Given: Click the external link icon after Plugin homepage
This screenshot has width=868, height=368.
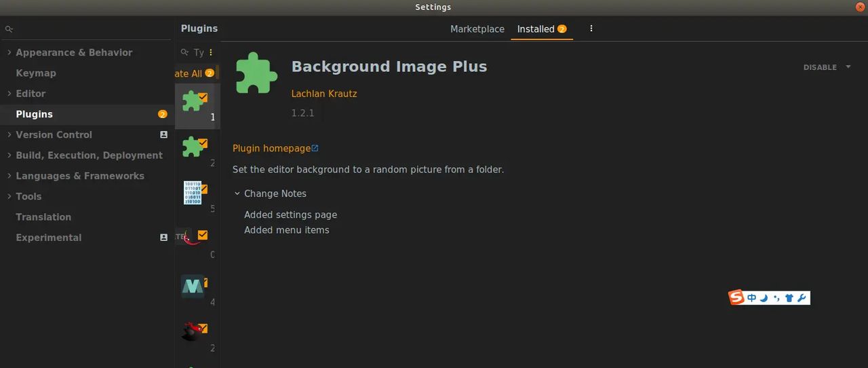Looking at the screenshot, I should tap(315, 148).
